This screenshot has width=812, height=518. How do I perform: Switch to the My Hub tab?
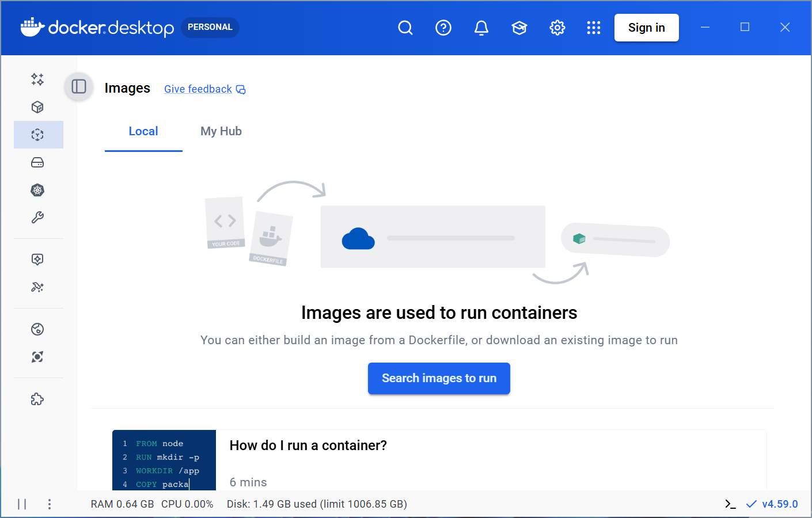(221, 131)
